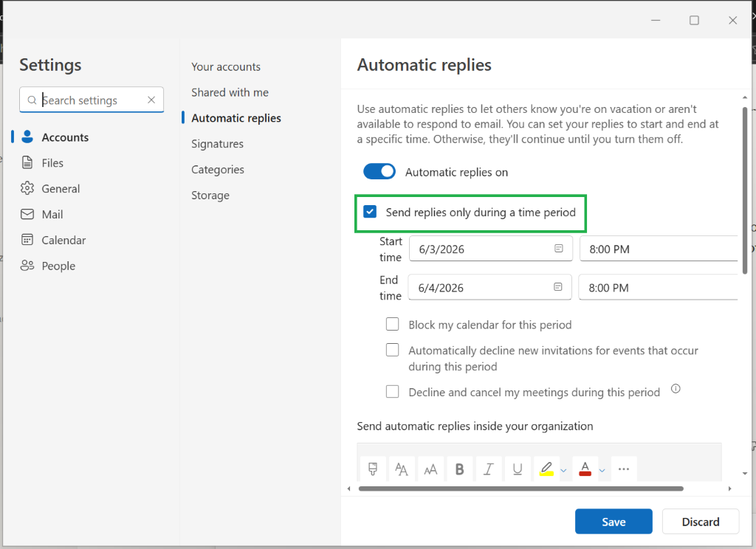Maximize the Settings window
The image size is (756, 549).
coord(694,20)
